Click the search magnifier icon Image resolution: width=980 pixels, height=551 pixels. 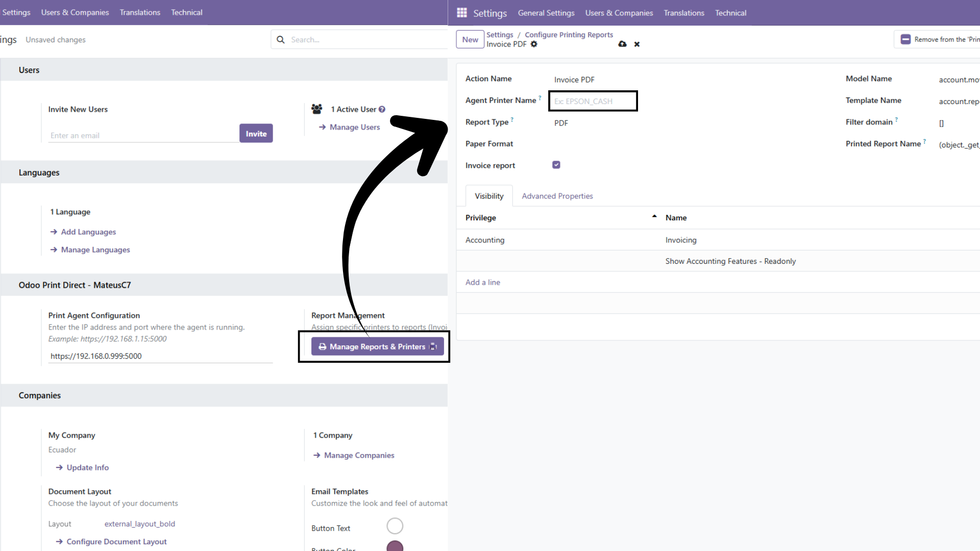280,40
